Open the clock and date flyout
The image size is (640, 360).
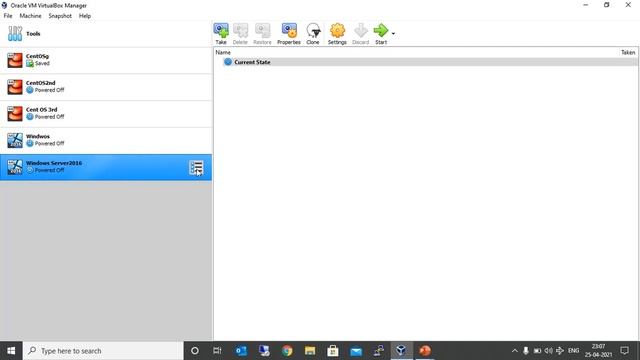(x=598, y=351)
